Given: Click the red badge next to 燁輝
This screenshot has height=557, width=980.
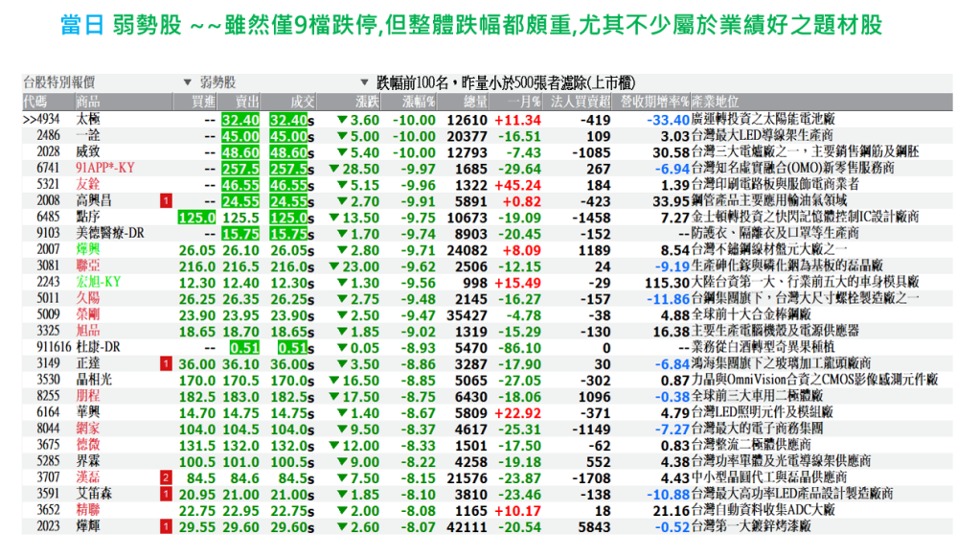Looking at the screenshot, I should point(166,526).
